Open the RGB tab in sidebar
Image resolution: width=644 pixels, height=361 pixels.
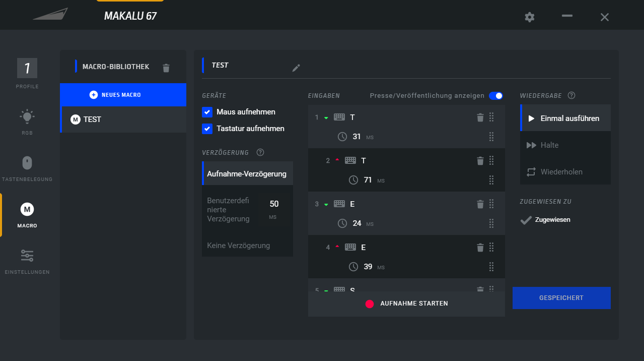click(x=27, y=122)
